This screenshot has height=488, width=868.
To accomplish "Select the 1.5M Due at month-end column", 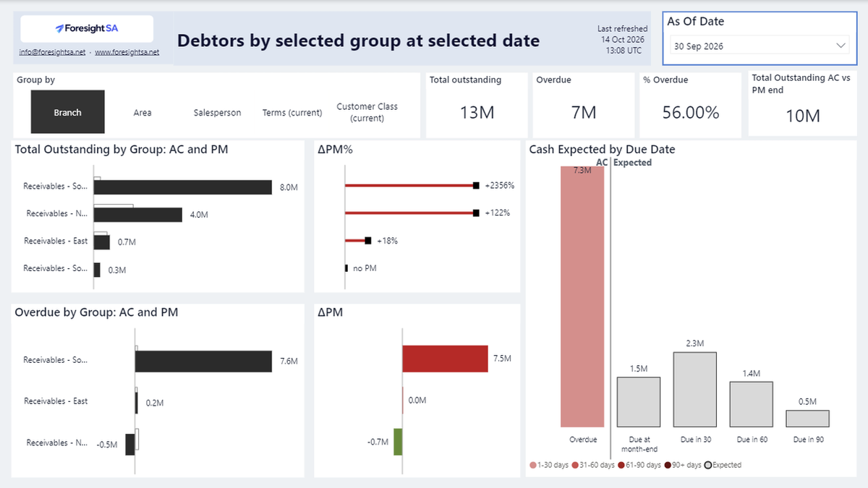I will pos(639,402).
